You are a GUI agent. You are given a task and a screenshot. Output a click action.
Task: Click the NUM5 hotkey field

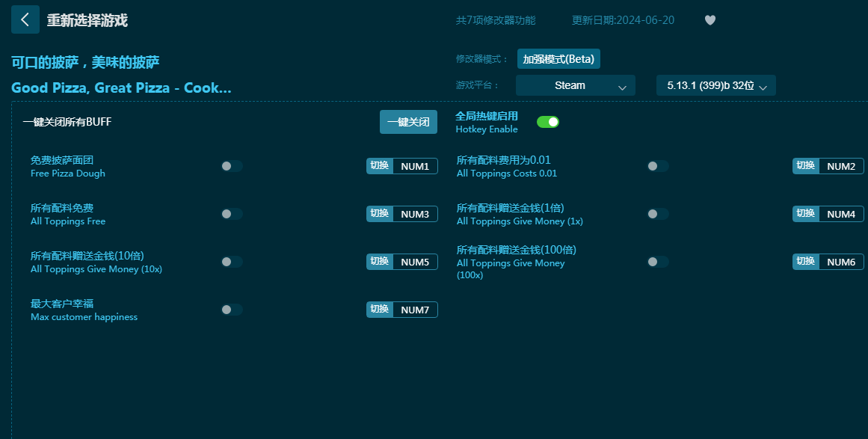[415, 262]
